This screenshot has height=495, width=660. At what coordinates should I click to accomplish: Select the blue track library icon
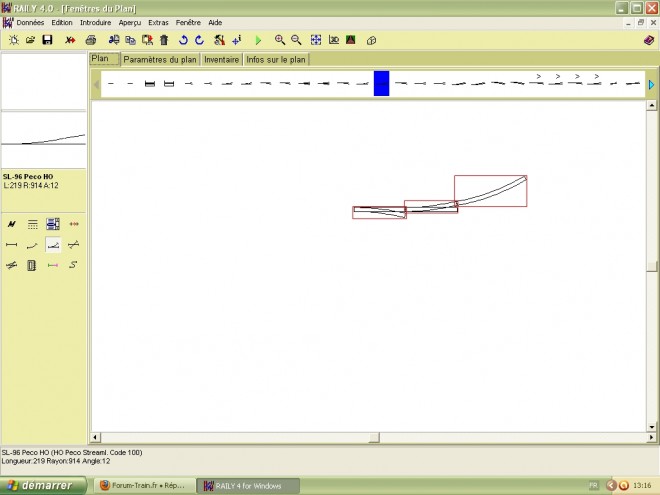coord(53,224)
